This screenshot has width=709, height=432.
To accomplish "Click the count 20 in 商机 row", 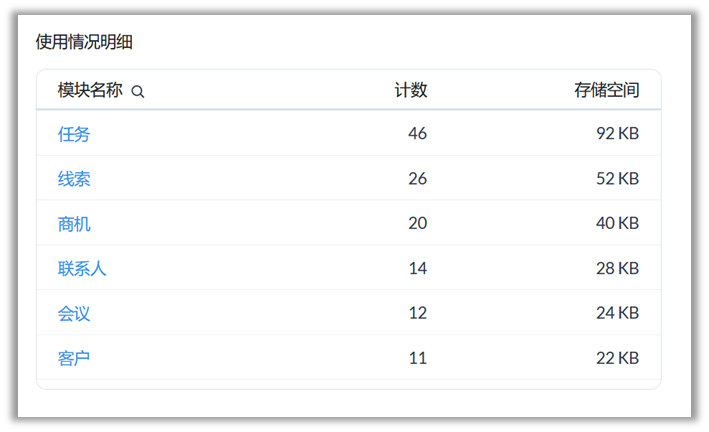I will 417,224.
